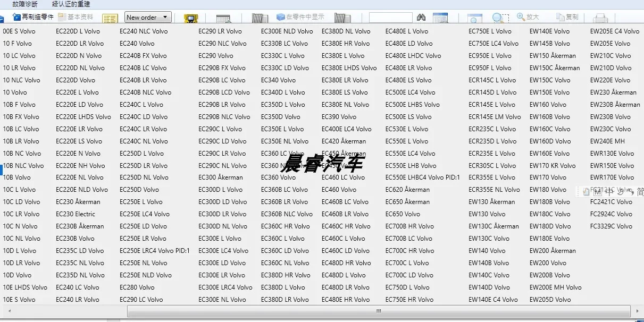
Task: Select EC380E LHDS Volvo
Action: click(349, 68)
